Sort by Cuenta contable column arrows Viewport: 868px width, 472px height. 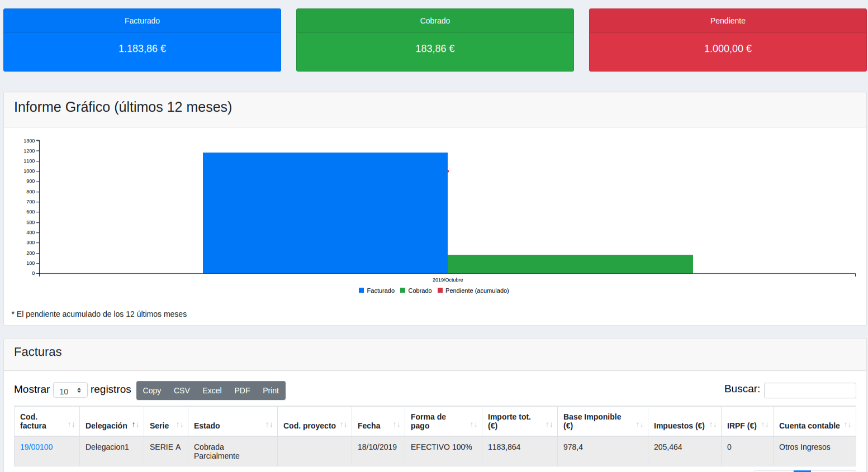(848, 425)
